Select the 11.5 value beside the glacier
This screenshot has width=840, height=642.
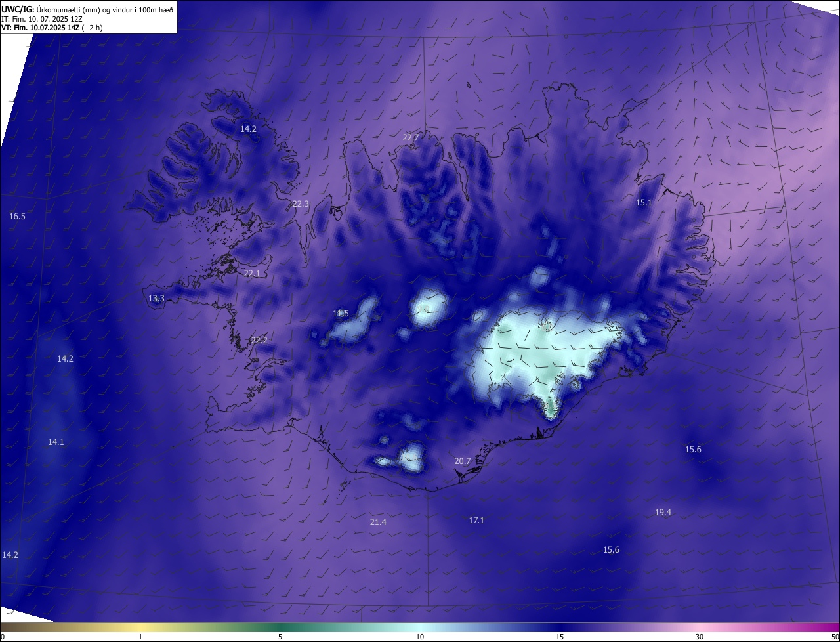click(341, 313)
